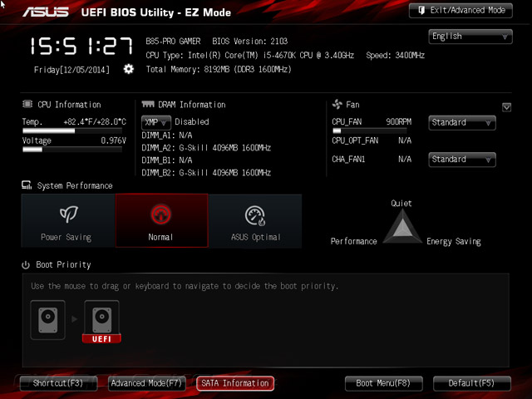Click the Fan section fan icon
The image size is (532, 399).
click(337, 104)
